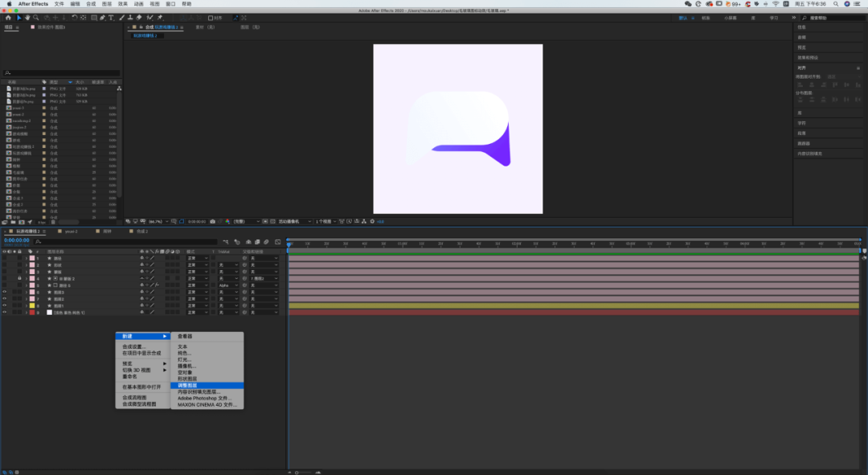Expand layer 5 properties triangle
The image size is (868, 475).
(26, 285)
